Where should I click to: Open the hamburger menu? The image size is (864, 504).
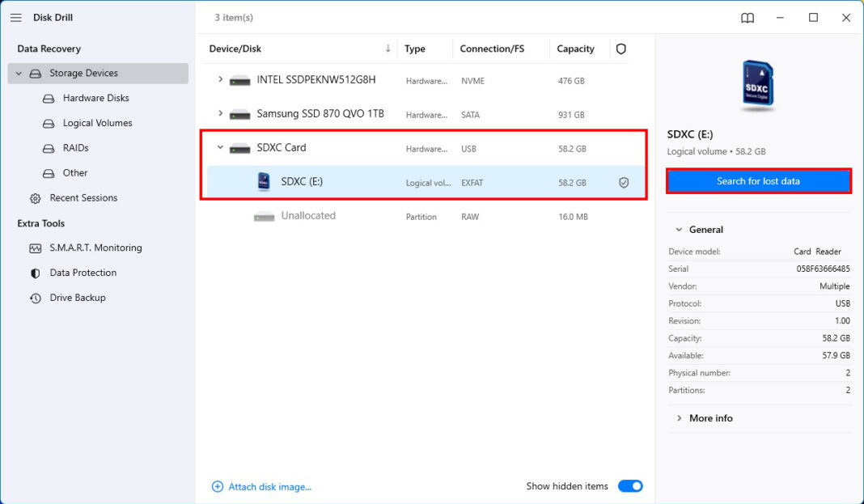15,18
